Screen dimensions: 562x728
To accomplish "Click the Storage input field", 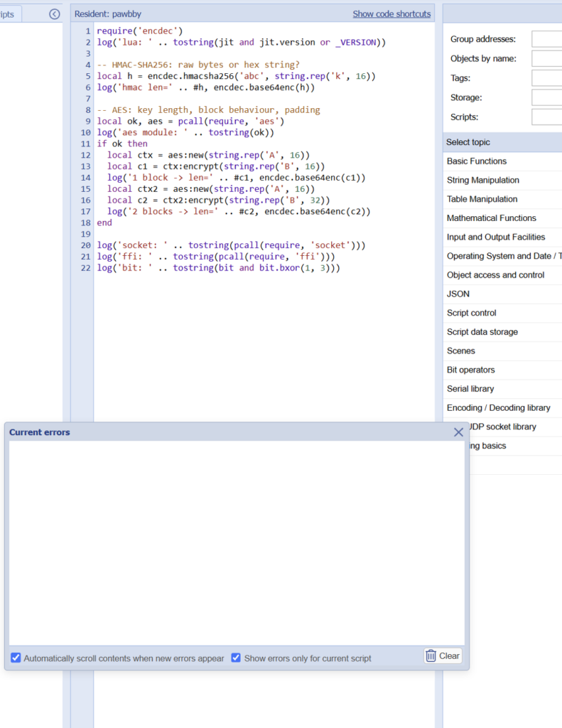I will [546, 97].
